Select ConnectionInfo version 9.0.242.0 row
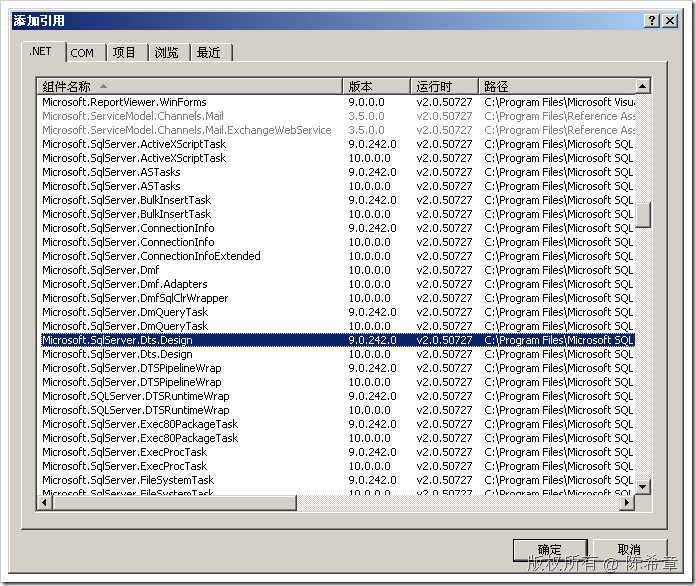Screen dimensions: 696x586 (x=337, y=228)
